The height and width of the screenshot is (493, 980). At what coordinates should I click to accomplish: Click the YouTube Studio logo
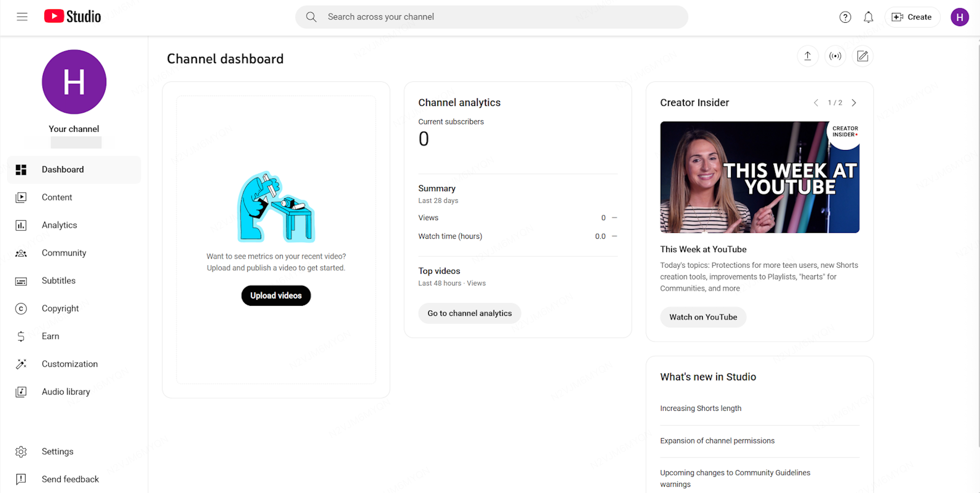point(72,17)
